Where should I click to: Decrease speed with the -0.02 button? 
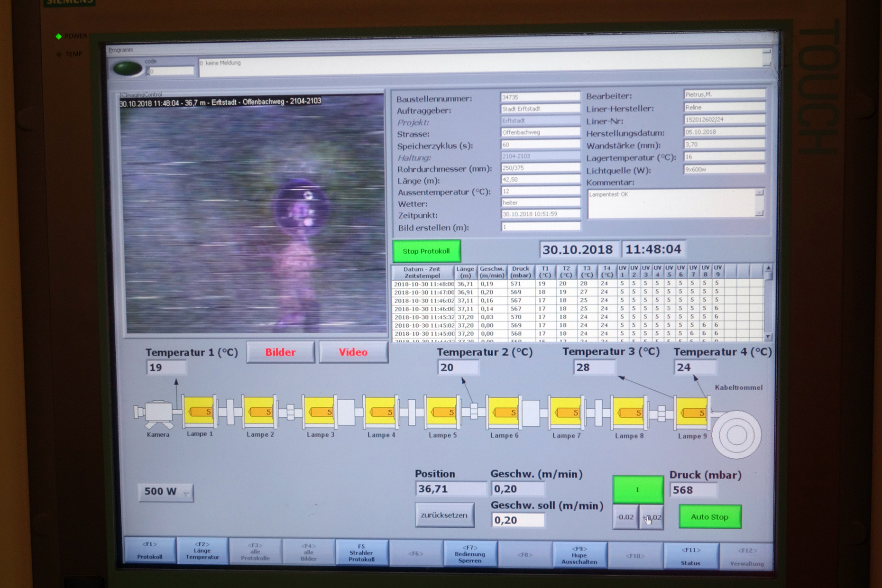[x=625, y=517]
